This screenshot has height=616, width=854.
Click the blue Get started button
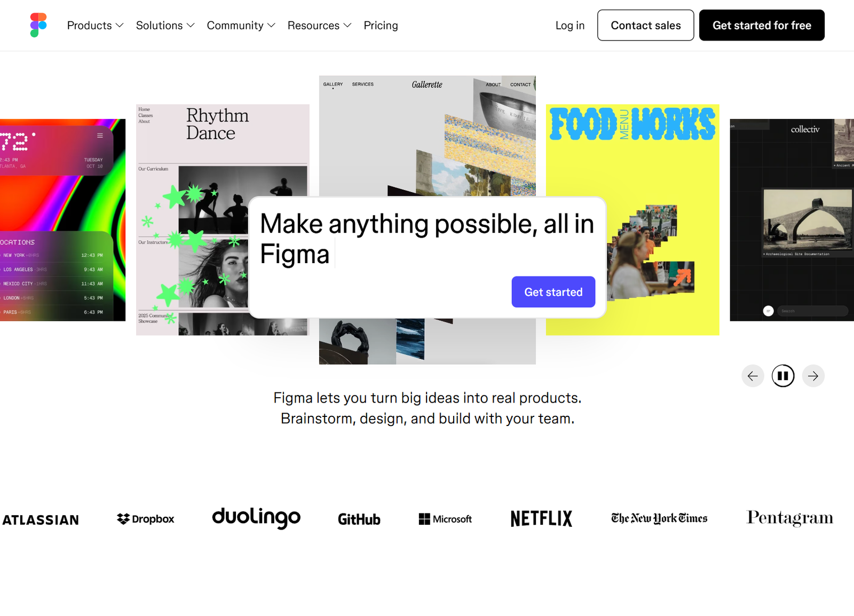pos(553,292)
